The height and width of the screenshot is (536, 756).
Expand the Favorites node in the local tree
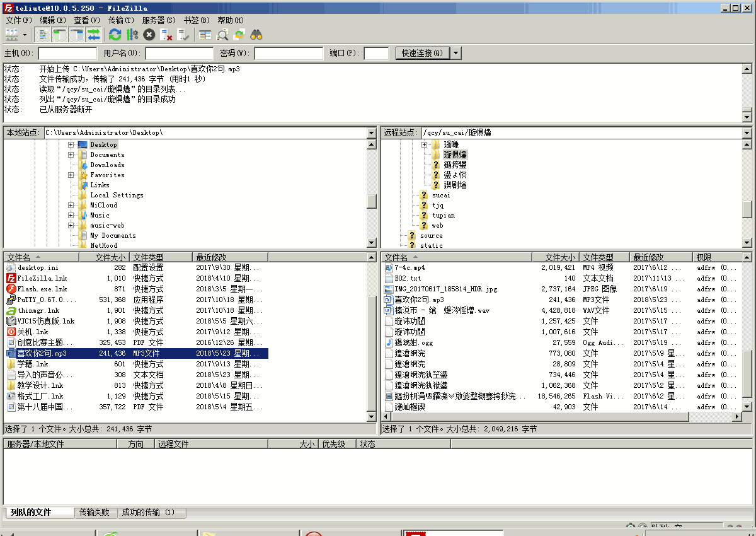click(71, 175)
